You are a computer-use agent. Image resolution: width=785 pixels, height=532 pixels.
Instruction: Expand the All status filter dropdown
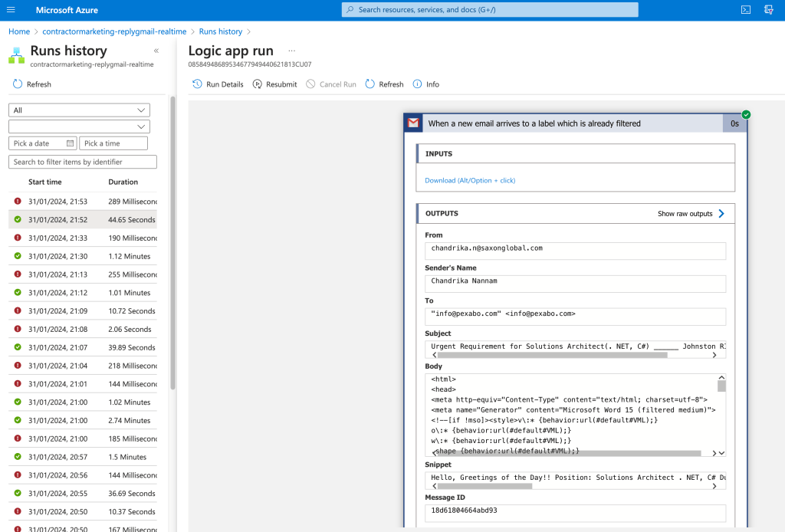(79, 110)
